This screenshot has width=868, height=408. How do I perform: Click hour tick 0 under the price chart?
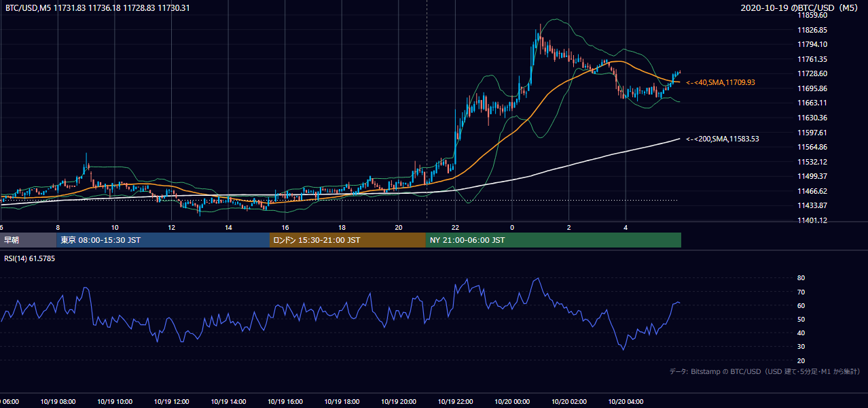pos(513,227)
